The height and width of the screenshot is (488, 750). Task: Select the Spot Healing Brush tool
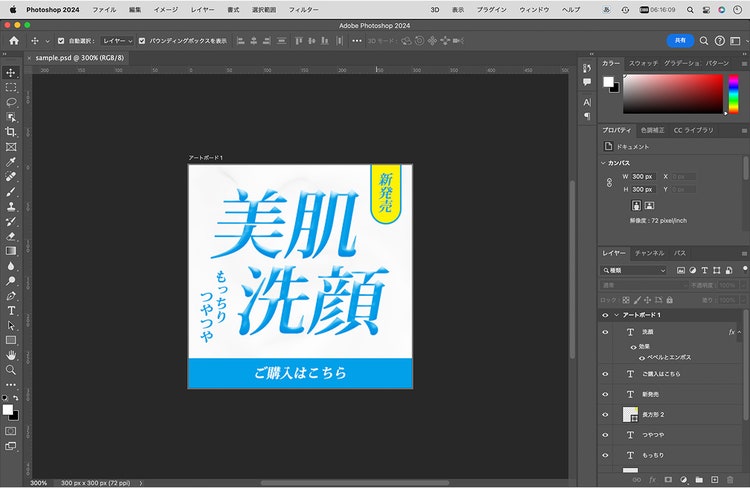point(11,177)
